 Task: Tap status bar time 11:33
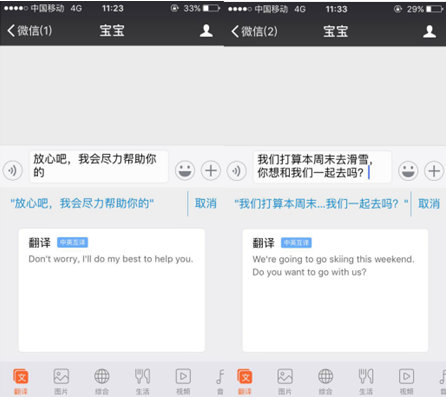pos(336,9)
